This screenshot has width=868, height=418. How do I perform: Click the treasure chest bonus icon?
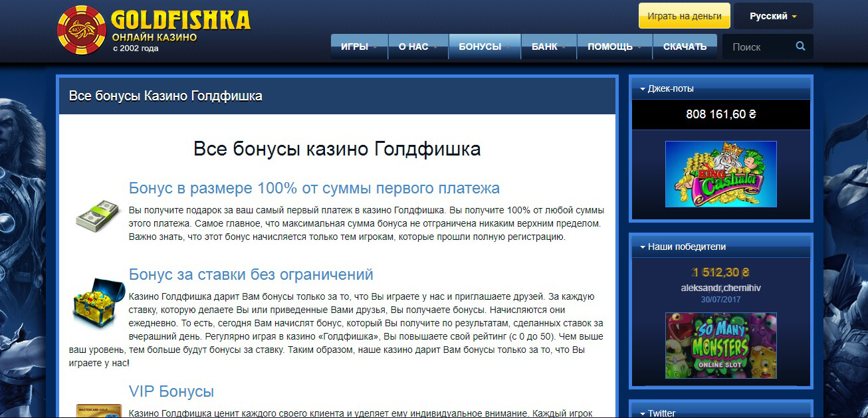(98, 302)
